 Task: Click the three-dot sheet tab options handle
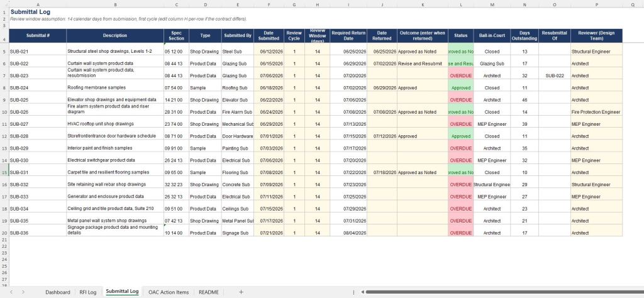tap(353, 292)
